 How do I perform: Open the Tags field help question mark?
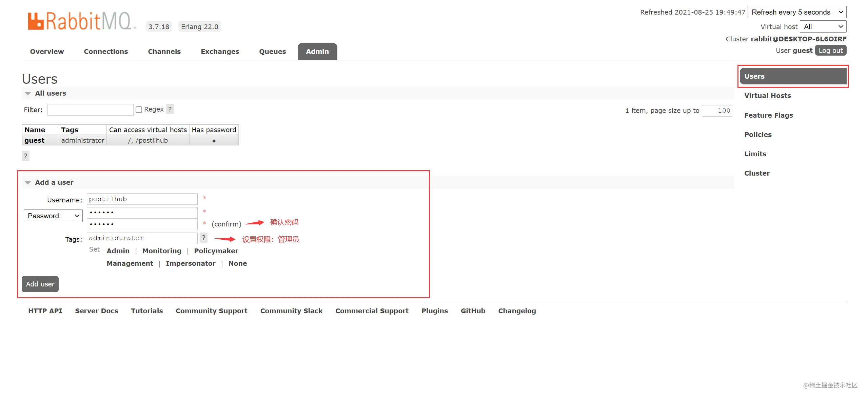click(x=203, y=238)
